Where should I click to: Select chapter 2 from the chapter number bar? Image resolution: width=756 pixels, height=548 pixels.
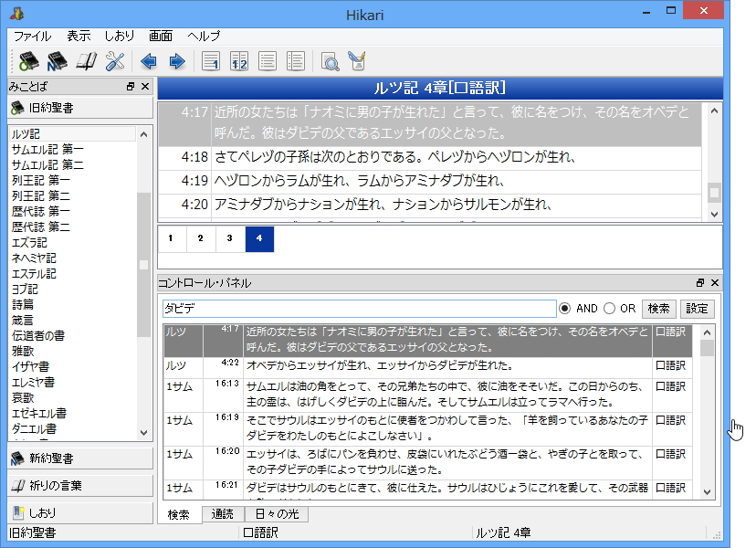point(200,238)
